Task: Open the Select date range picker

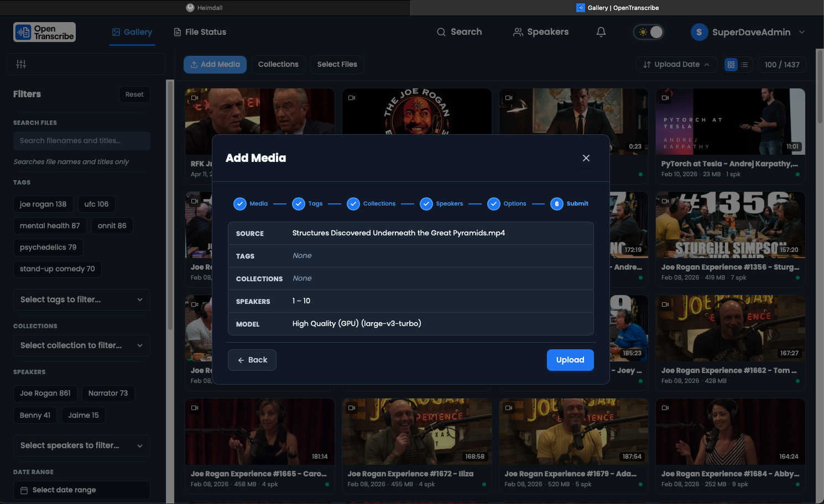Action: pyautogui.click(x=82, y=490)
